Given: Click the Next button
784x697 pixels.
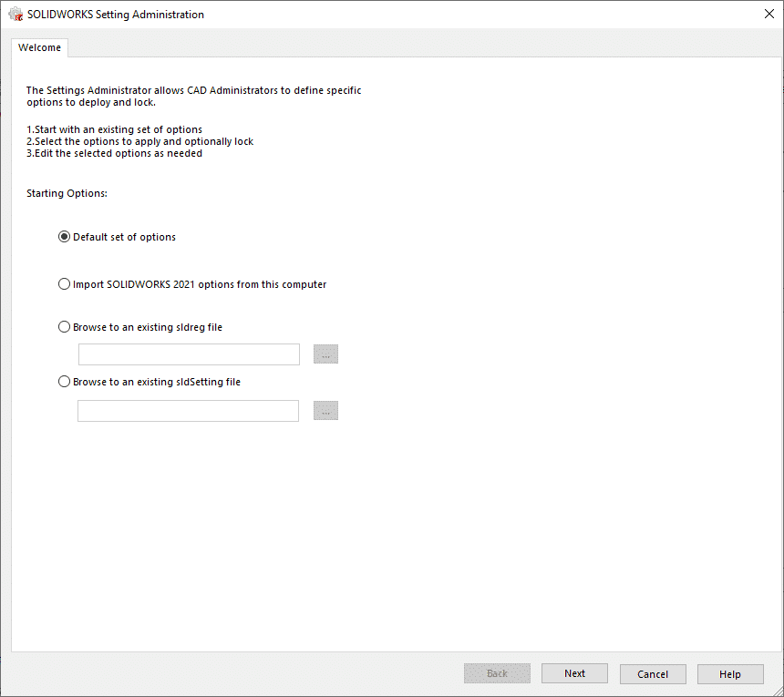Looking at the screenshot, I should pyautogui.click(x=574, y=673).
